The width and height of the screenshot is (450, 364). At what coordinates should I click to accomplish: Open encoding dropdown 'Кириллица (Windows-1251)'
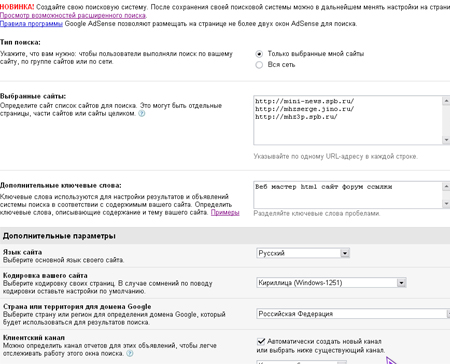[331, 283]
